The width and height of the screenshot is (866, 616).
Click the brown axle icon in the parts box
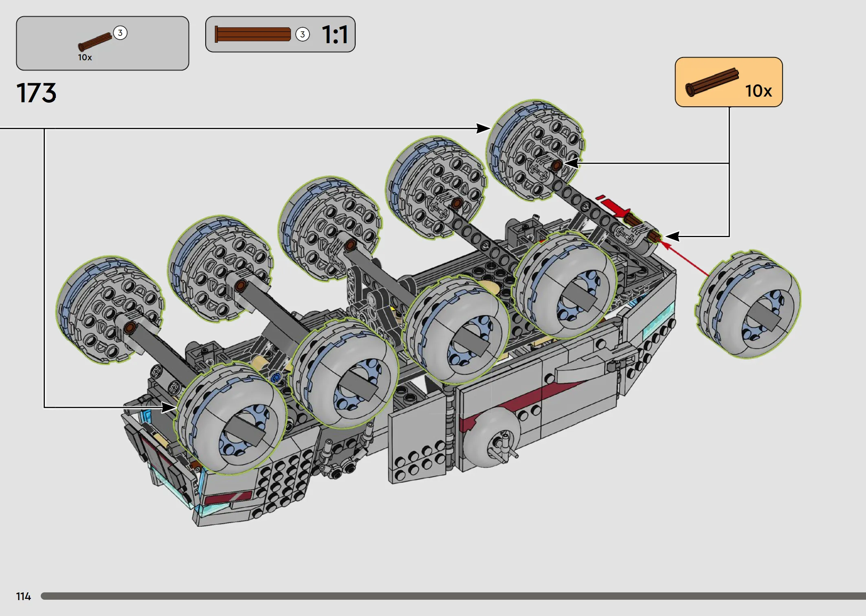95,42
